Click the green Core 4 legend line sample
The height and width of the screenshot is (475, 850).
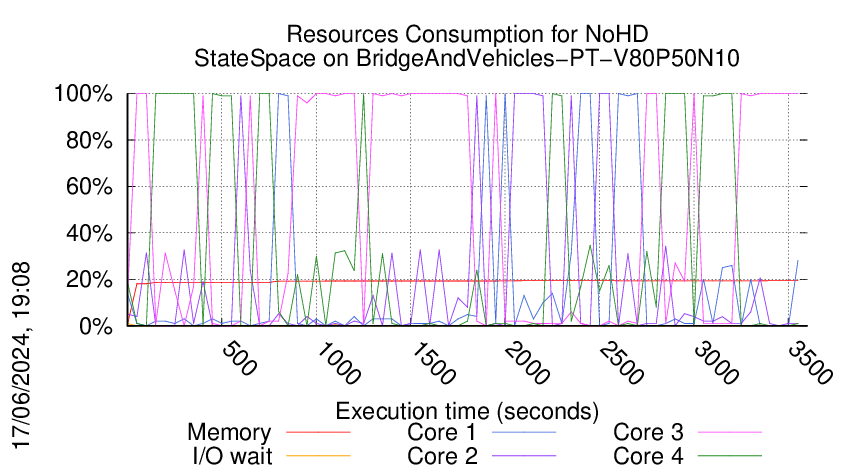730,456
